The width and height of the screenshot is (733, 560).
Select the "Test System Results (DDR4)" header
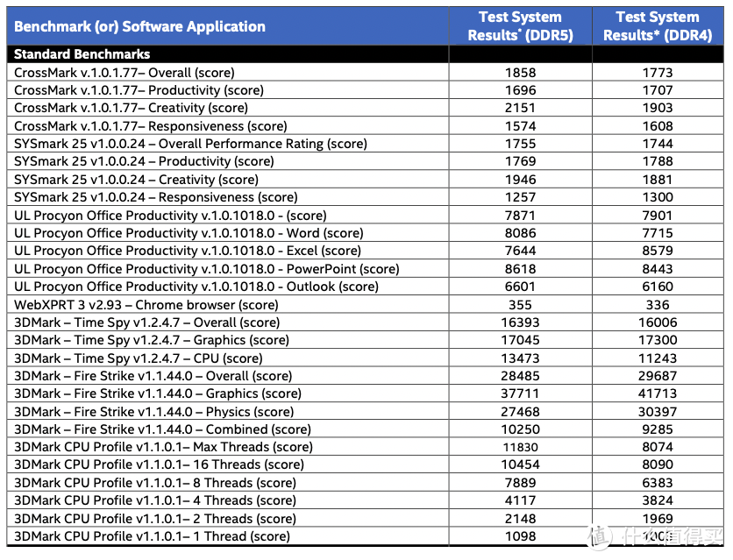click(658, 26)
